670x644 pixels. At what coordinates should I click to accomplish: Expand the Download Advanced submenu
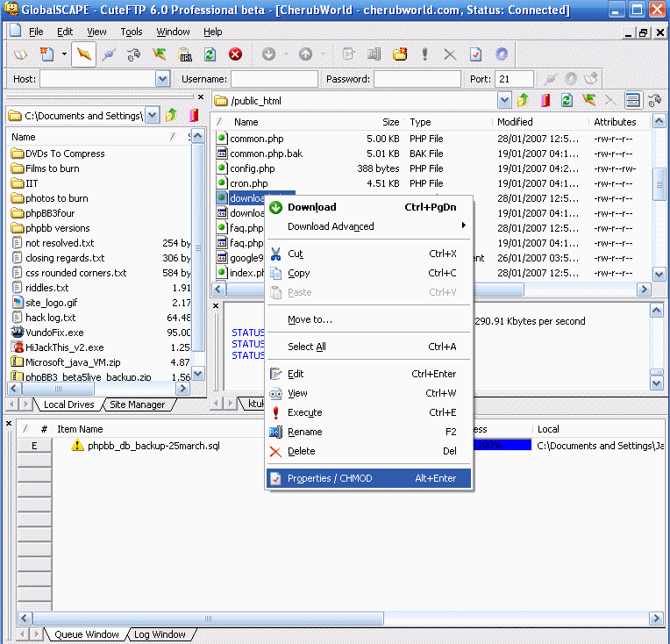(368, 226)
